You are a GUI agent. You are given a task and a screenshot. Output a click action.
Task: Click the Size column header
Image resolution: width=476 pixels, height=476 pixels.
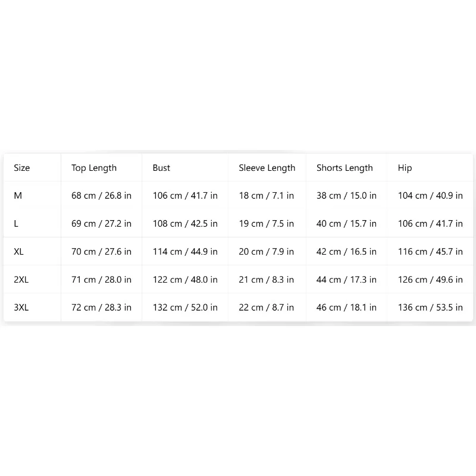click(x=22, y=168)
